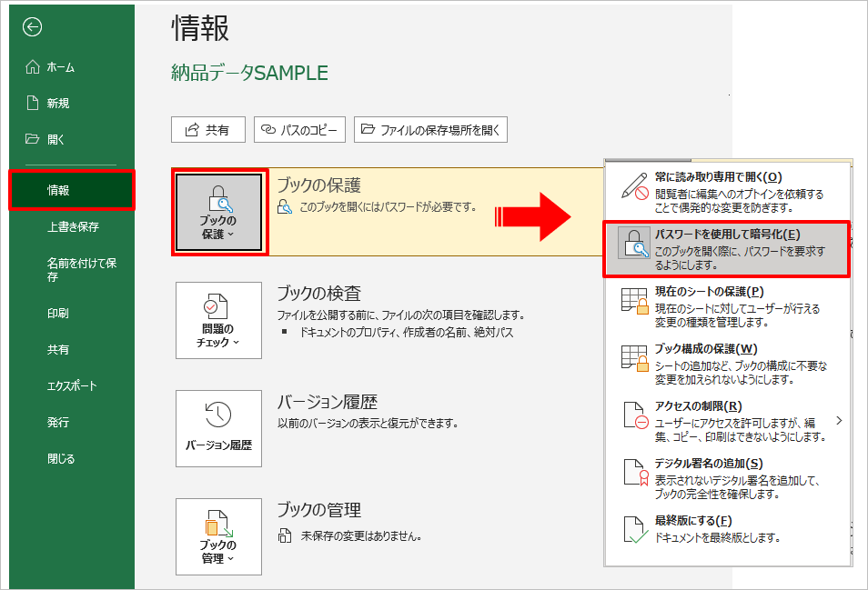Click the grid lock icon for ブック構成の保護
868x590 pixels.
634,358
